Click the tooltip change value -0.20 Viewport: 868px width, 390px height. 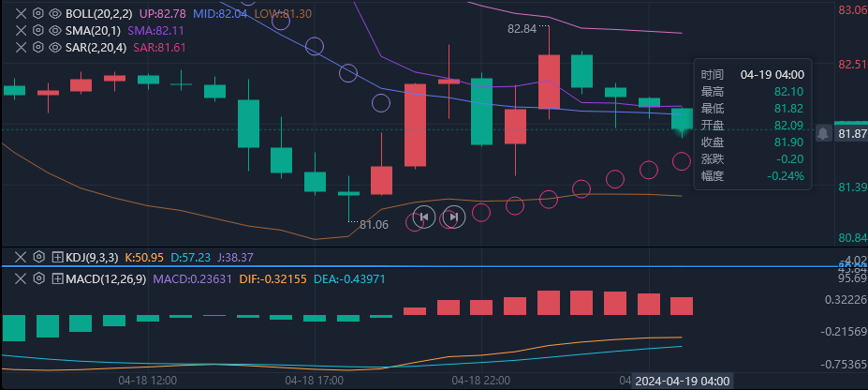pos(790,159)
